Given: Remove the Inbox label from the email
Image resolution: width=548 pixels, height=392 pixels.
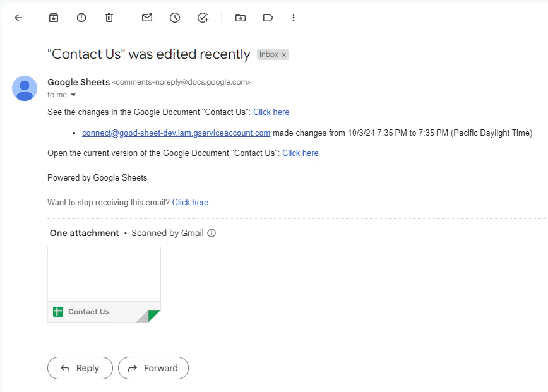Looking at the screenshot, I should 284,55.
